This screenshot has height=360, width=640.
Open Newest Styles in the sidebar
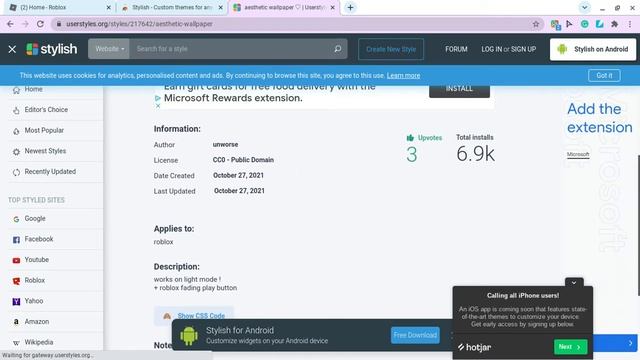pos(45,151)
